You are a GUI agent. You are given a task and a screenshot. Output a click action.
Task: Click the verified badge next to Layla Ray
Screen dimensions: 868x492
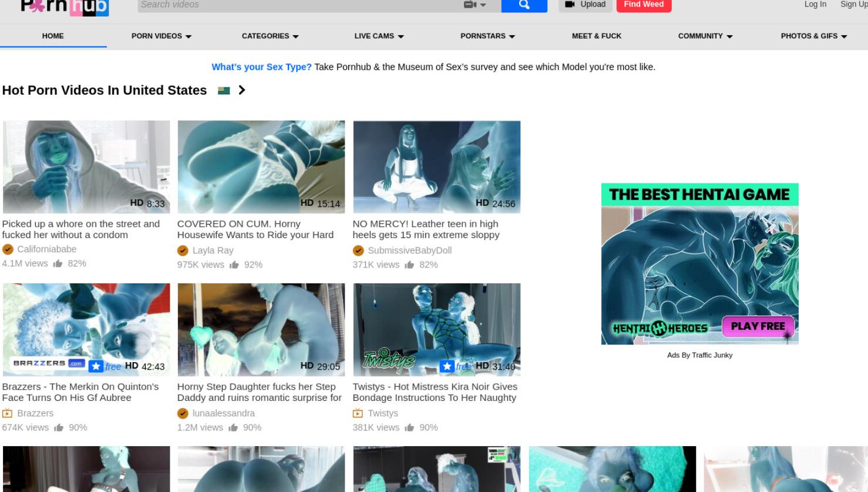click(183, 250)
